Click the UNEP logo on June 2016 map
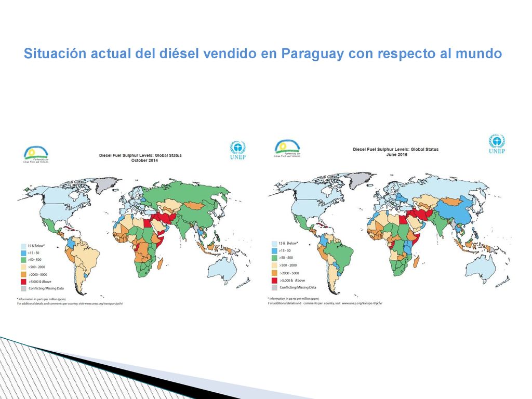The width and height of the screenshot is (532, 399). (x=497, y=144)
